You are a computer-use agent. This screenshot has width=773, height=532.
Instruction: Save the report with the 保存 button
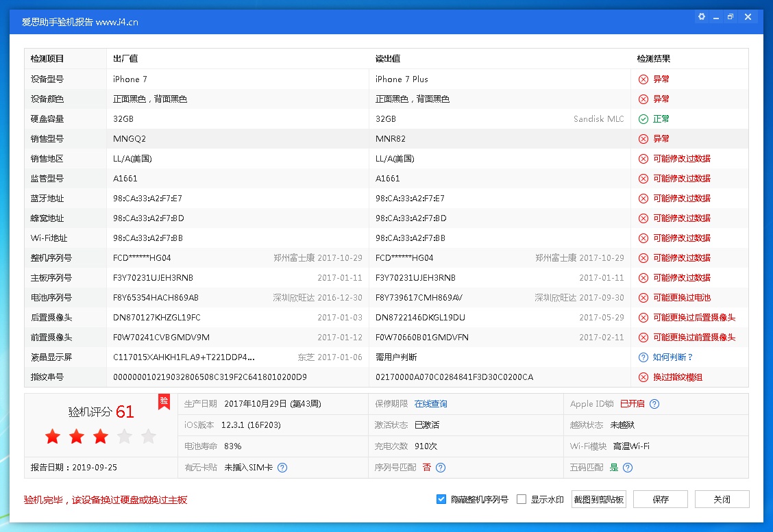pyautogui.click(x=661, y=500)
